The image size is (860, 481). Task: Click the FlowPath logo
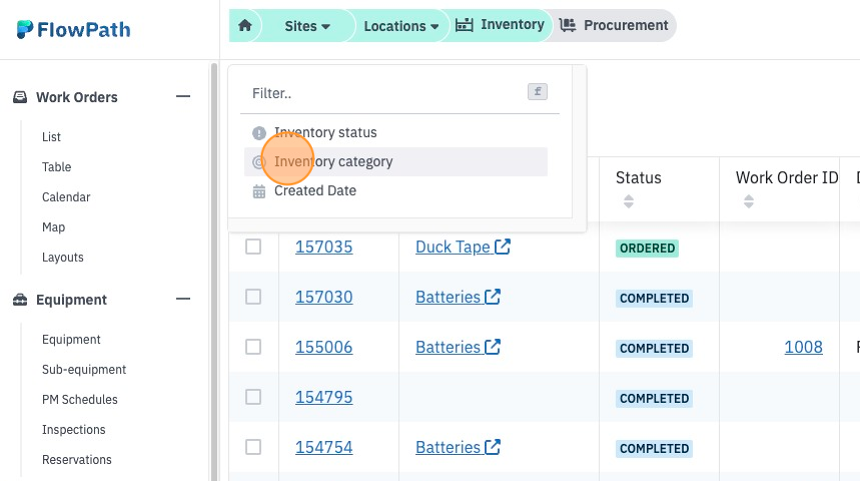(73, 29)
